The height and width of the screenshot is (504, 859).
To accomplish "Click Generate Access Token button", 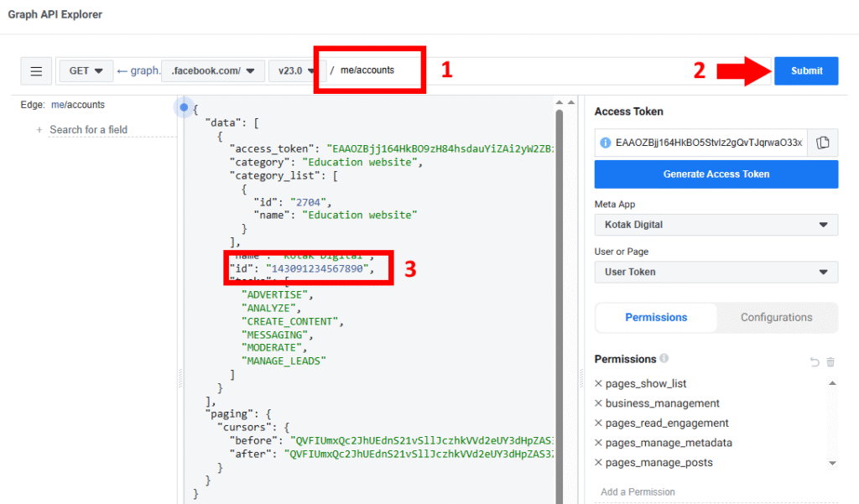I will (x=716, y=174).
